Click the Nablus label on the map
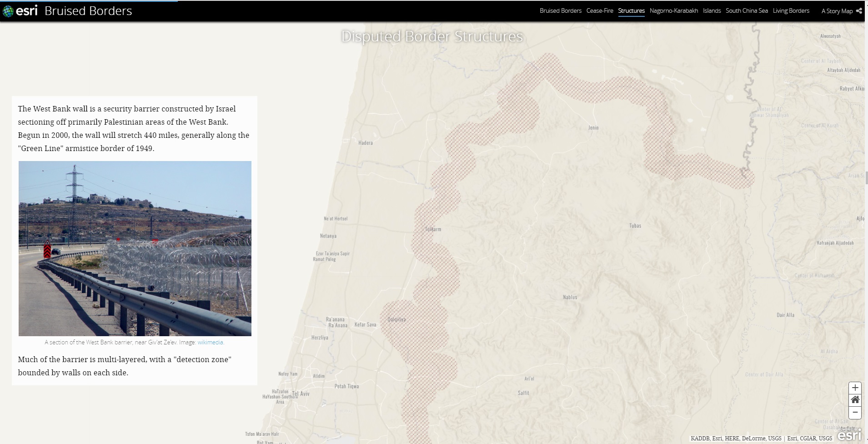The width and height of the screenshot is (868, 444). coord(570,298)
